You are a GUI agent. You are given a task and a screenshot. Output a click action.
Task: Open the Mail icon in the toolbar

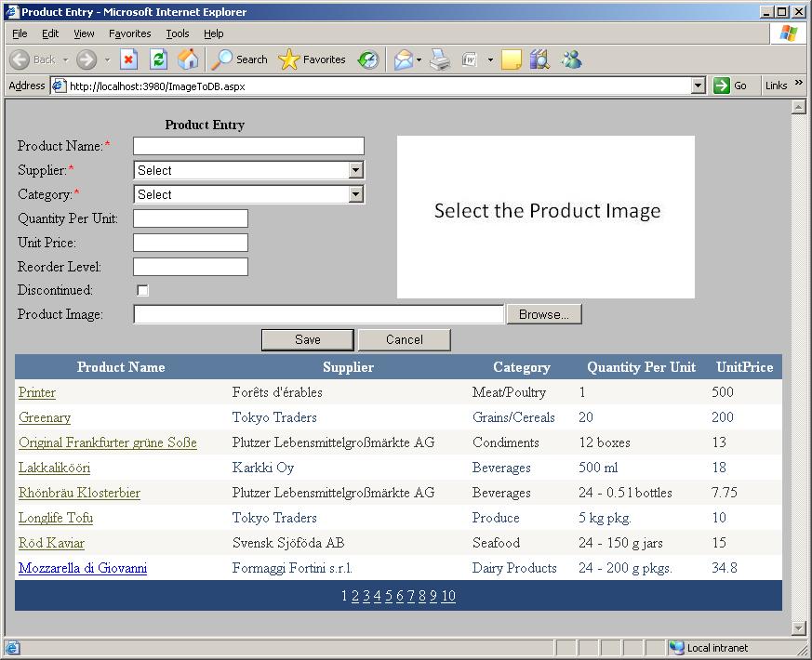pos(405,59)
